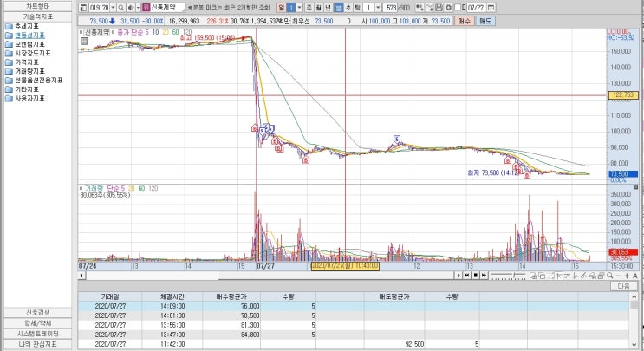Click the magnifier zoom icon in bottom toolbar

(x=610, y=276)
